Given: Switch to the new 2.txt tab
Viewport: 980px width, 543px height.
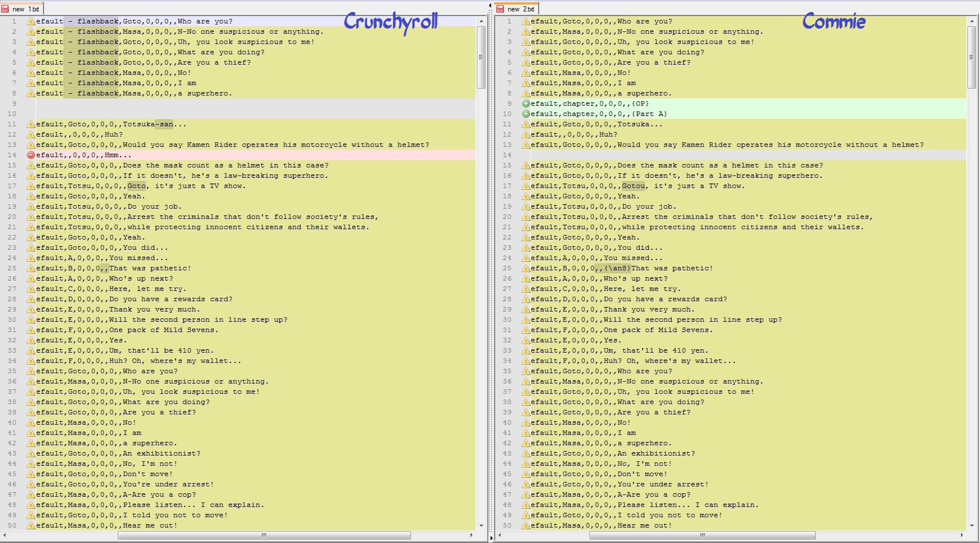Looking at the screenshot, I should [x=517, y=9].
